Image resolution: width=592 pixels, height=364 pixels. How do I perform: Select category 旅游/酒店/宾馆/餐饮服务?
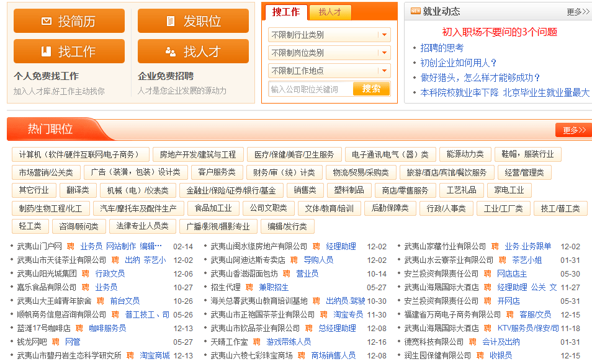pyautogui.click(x=447, y=172)
